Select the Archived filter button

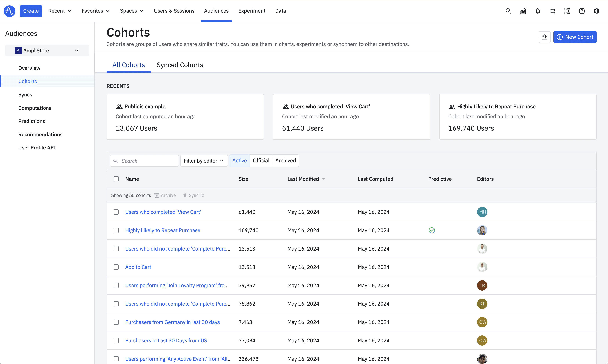pyautogui.click(x=285, y=161)
